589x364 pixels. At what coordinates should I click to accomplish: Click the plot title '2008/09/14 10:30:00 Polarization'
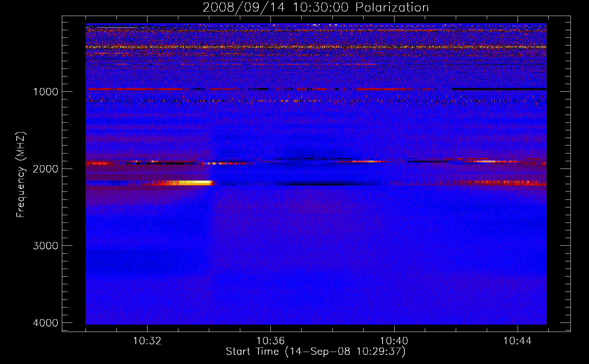tap(316, 8)
